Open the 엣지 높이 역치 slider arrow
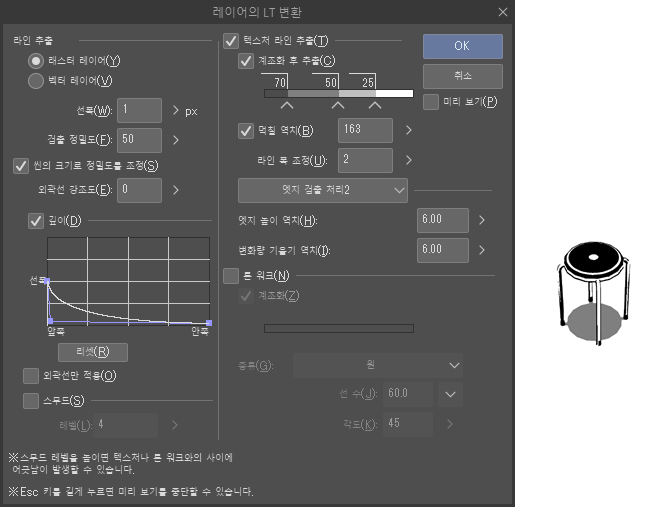Image resolution: width=666 pixels, height=507 pixels. (482, 221)
